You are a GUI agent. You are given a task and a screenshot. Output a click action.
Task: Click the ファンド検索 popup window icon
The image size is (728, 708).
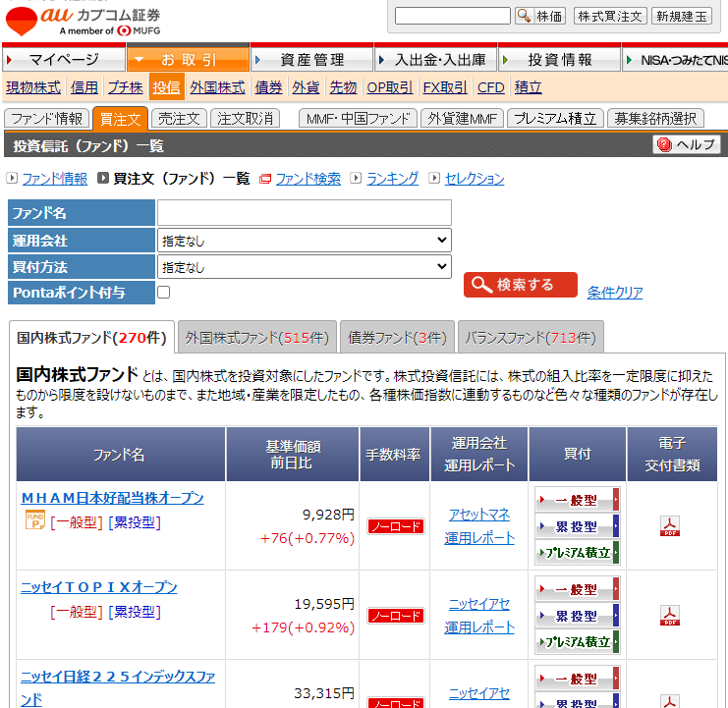pyautogui.click(x=264, y=179)
